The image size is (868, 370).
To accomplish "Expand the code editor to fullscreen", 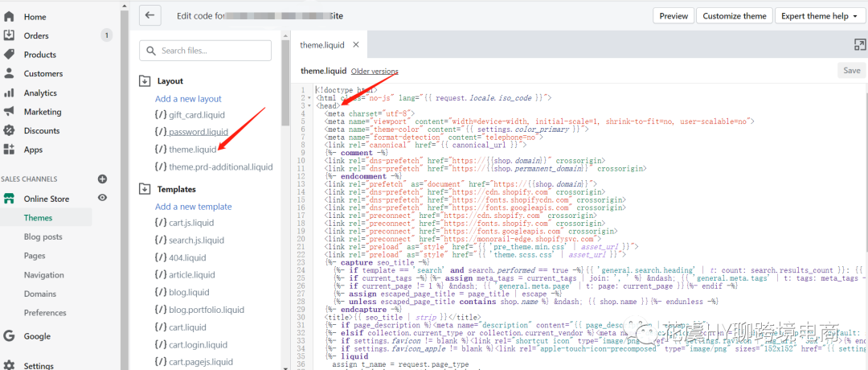I will [860, 45].
